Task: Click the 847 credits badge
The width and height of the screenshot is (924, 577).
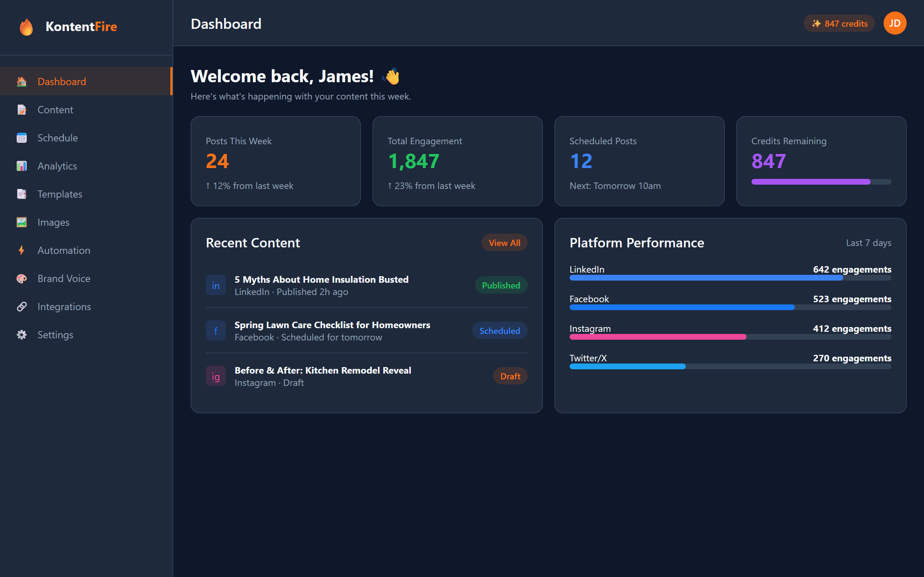Action: pos(839,23)
